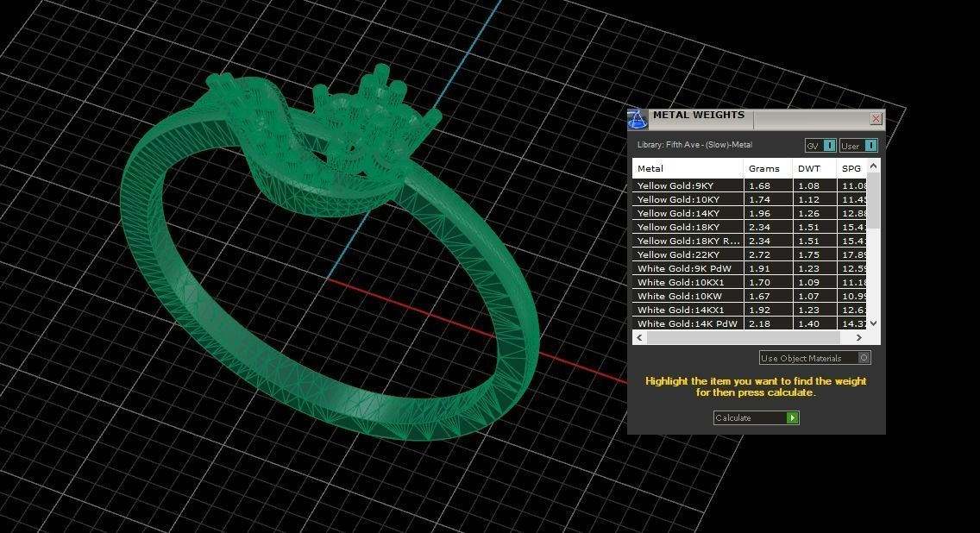Click the scroll down arrow of metal list
The height and width of the screenshot is (533, 980).
coord(874,323)
